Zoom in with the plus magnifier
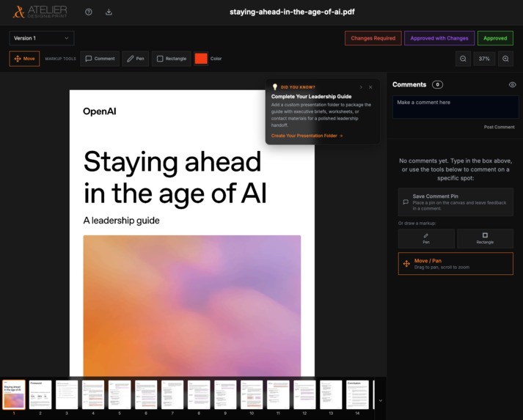Screen dimensions: 523x420 point(505,59)
